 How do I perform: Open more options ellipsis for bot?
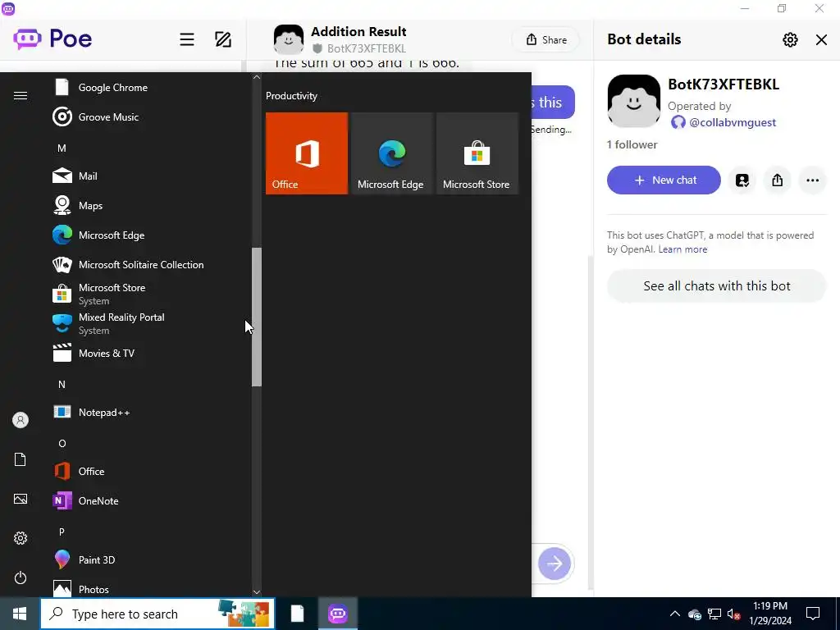[812, 180]
